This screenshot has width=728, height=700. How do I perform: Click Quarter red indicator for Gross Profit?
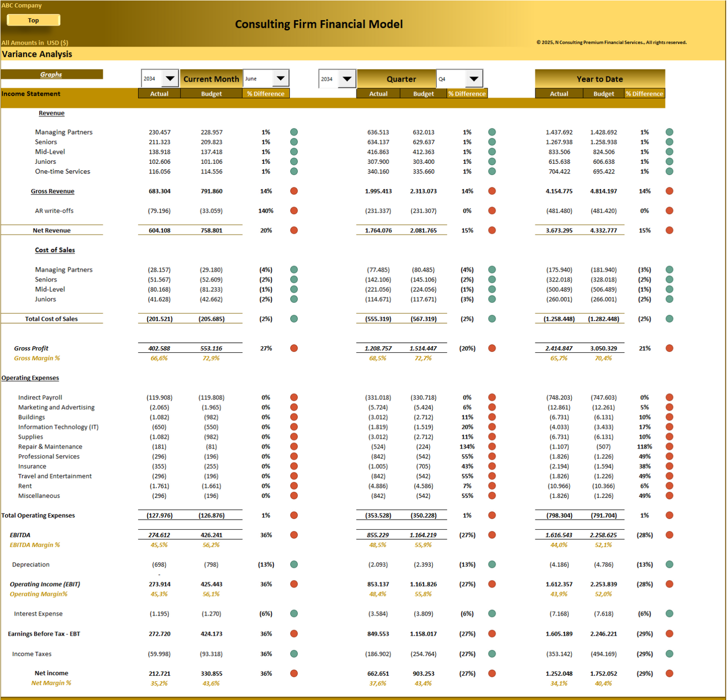point(492,348)
